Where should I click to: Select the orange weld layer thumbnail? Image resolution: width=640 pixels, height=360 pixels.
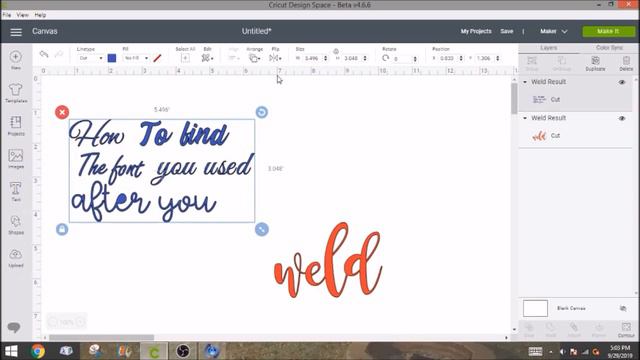pyautogui.click(x=539, y=136)
